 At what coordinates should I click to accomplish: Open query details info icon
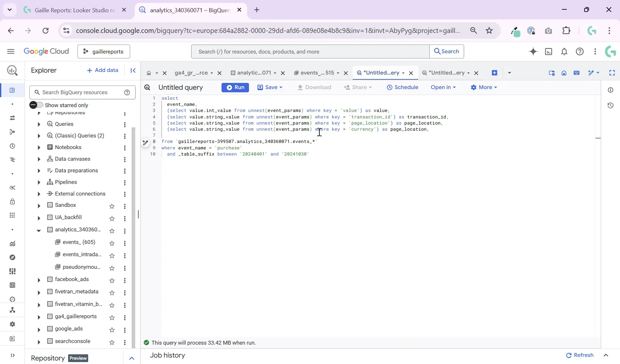pos(610,90)
